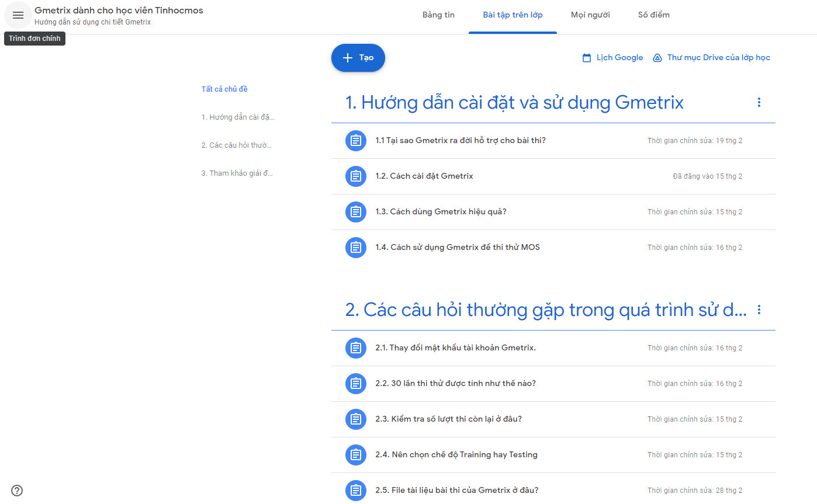
Task: Open 1.3. Cách dùng Gmetrix hiệu quả?
Action: 441,212
